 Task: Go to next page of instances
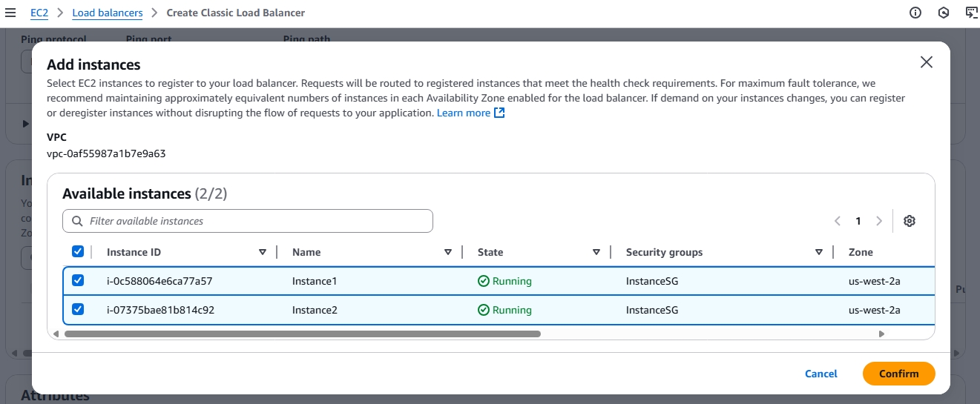tap(879, 221)
